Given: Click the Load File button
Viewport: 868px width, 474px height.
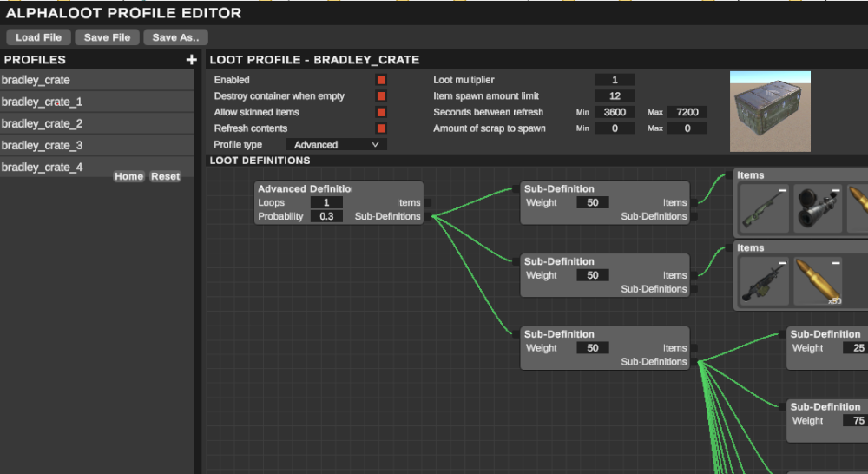Looking at the screenshot, I should 39,37.
